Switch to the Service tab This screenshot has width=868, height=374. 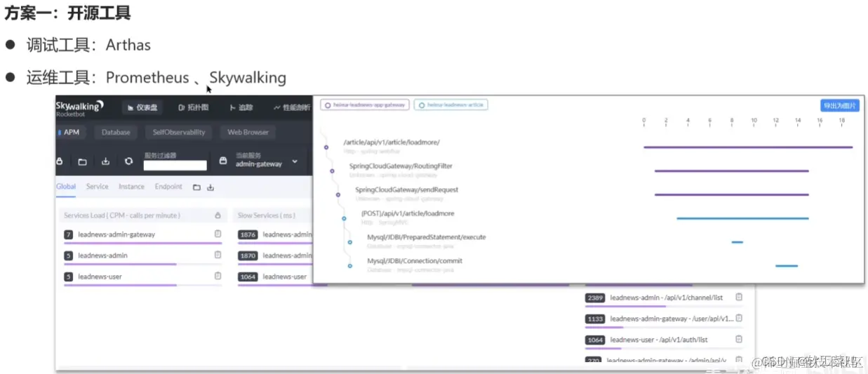[97, 187]
